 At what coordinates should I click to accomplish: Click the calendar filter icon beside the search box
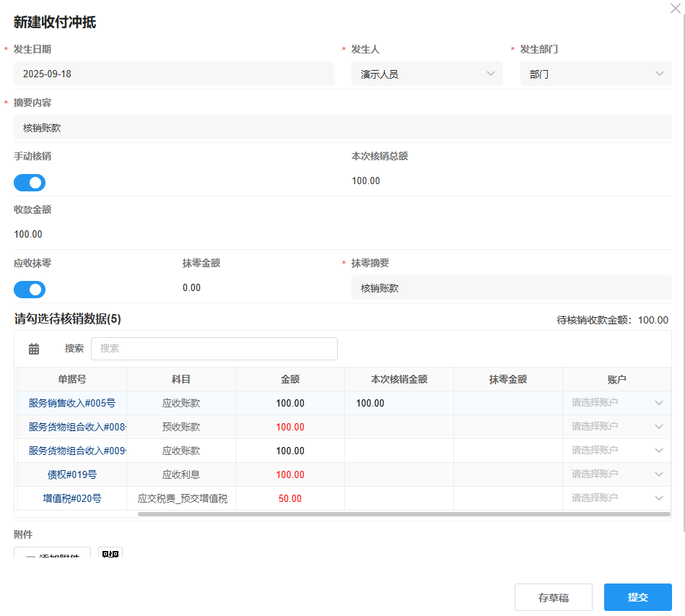tap(33, 348)
